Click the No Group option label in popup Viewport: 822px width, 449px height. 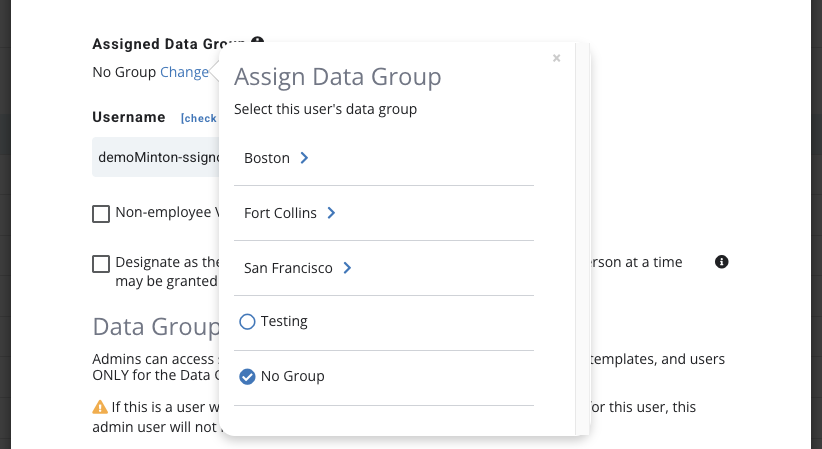click(x=292, y=377)
